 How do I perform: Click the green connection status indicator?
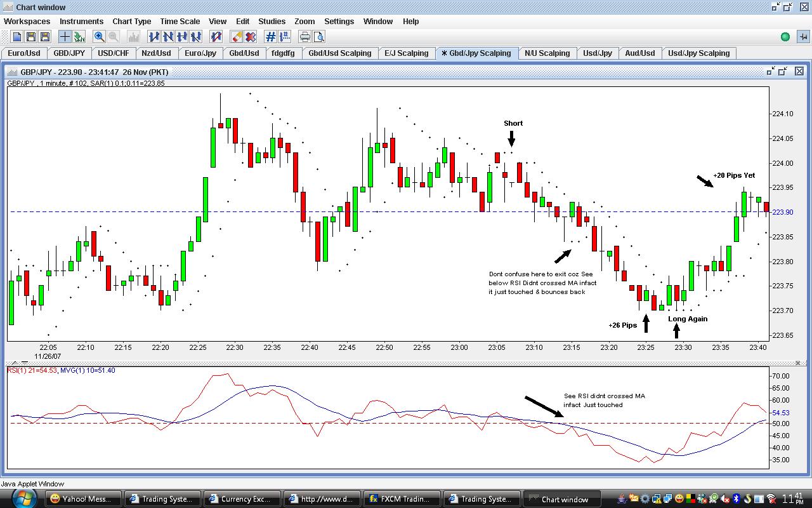coord(785,37)
